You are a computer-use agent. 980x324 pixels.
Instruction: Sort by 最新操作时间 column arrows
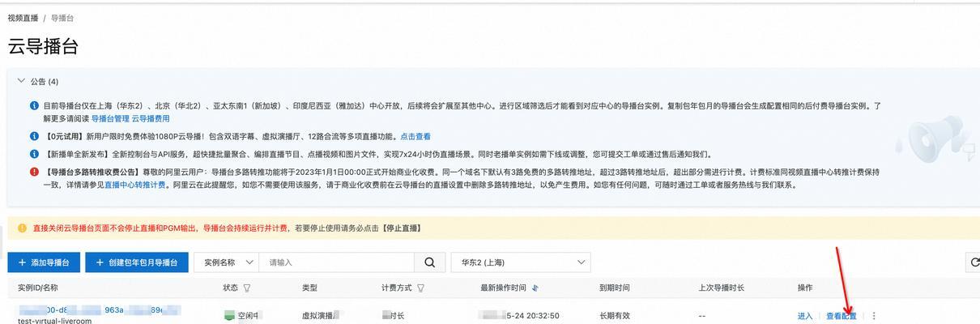coord(535,288)
